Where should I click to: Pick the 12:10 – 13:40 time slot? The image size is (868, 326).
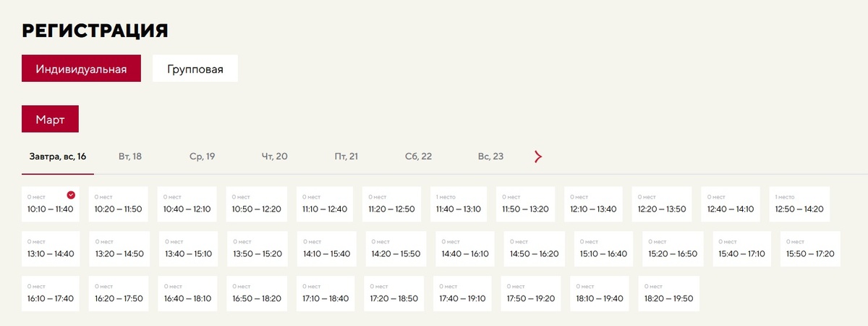pos(594,204)
